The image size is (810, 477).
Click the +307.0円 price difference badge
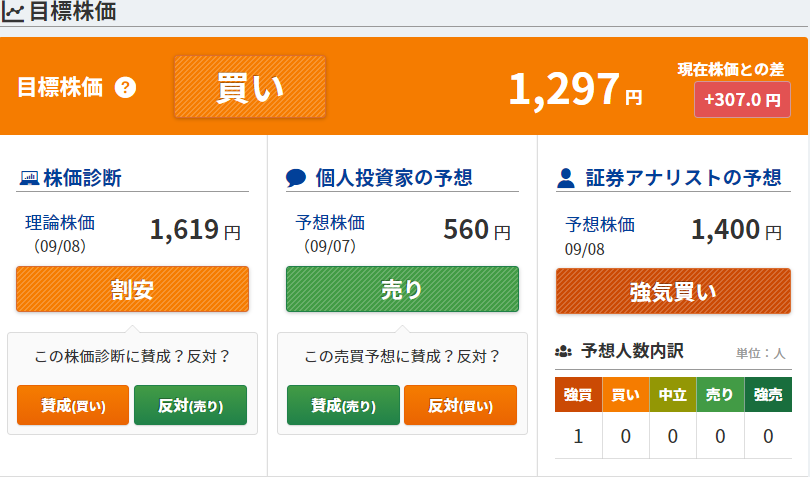[742, 99]
